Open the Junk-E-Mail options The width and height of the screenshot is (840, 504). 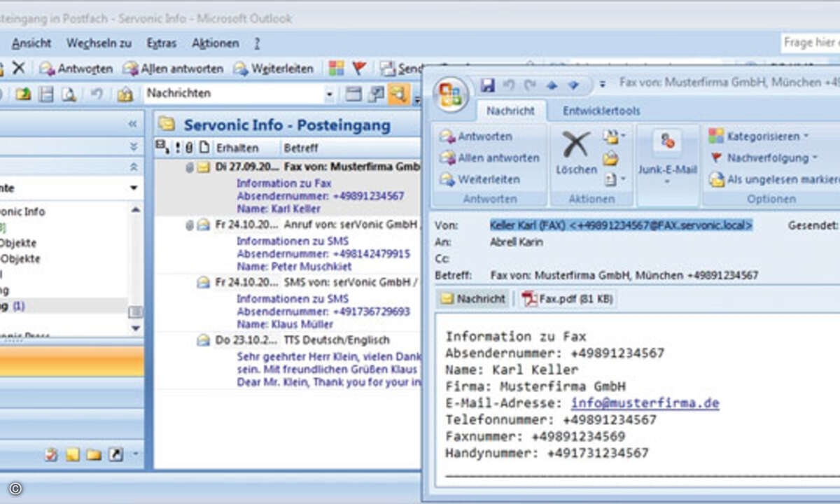point(667,156)
